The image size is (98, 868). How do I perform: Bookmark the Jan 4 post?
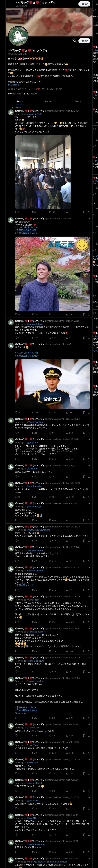coord(84,314)
